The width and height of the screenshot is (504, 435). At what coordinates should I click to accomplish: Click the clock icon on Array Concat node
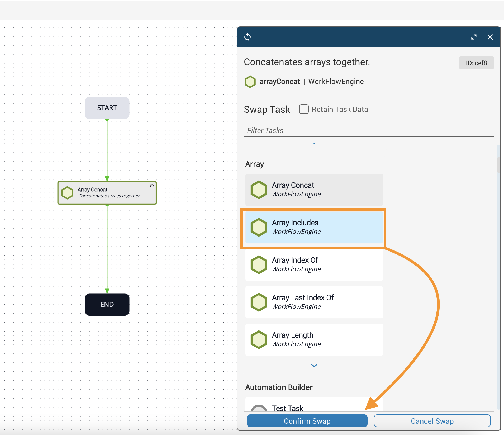pyautogui.click(x=152, y=186)
